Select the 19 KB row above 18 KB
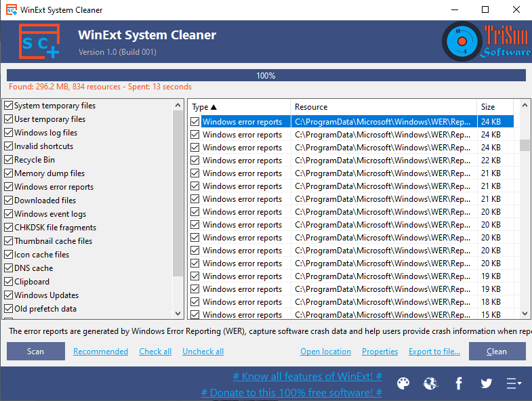This screenshot has height=401, width=532. (352, 289)
